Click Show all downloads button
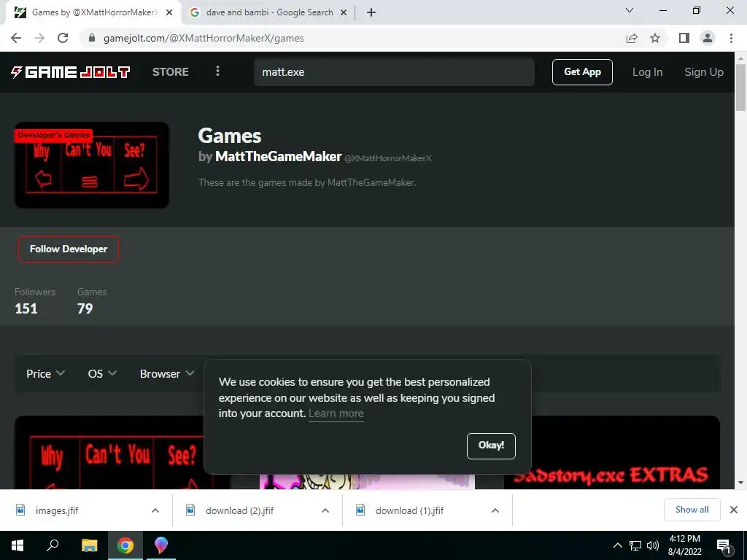The image size is (747, 560). point(692,510)
